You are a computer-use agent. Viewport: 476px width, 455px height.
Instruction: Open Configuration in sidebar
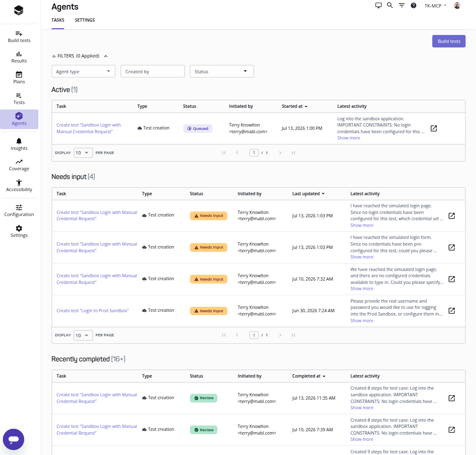(x=19, y=211)
